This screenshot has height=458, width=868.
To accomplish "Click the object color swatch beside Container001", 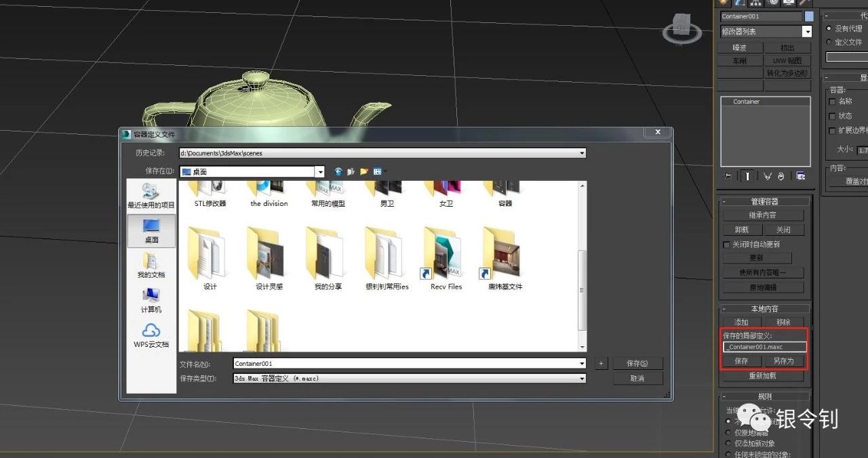I will point(809,16).
